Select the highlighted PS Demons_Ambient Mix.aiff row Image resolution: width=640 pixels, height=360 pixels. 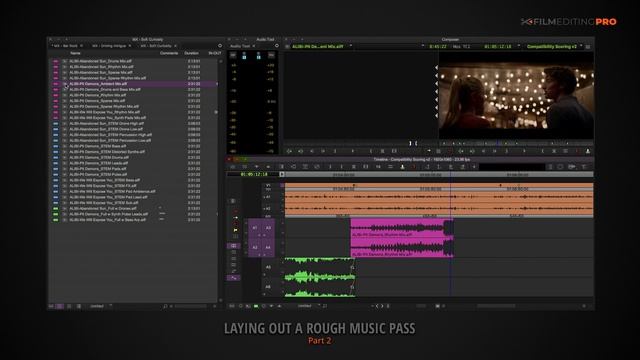click(x=133, y=84)
